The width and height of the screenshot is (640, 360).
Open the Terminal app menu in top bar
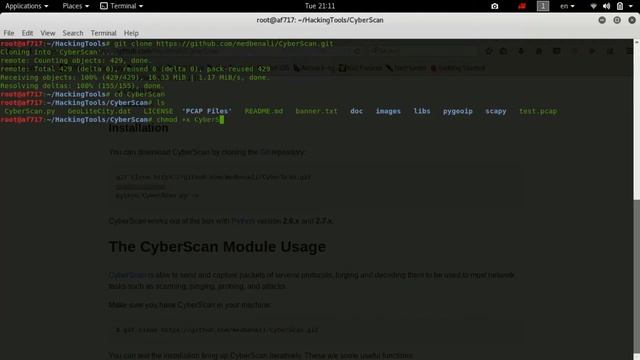(x=122, y=6)
